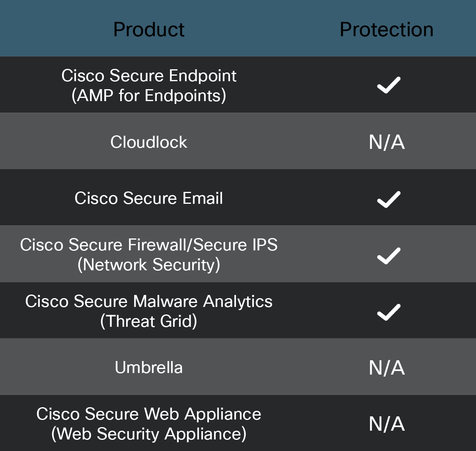Image resolution: width=476 pixels, height=451 pixels.
Task: Click the checkmark for Cisco Secure Endpoint
Action: tap(388, 85)
